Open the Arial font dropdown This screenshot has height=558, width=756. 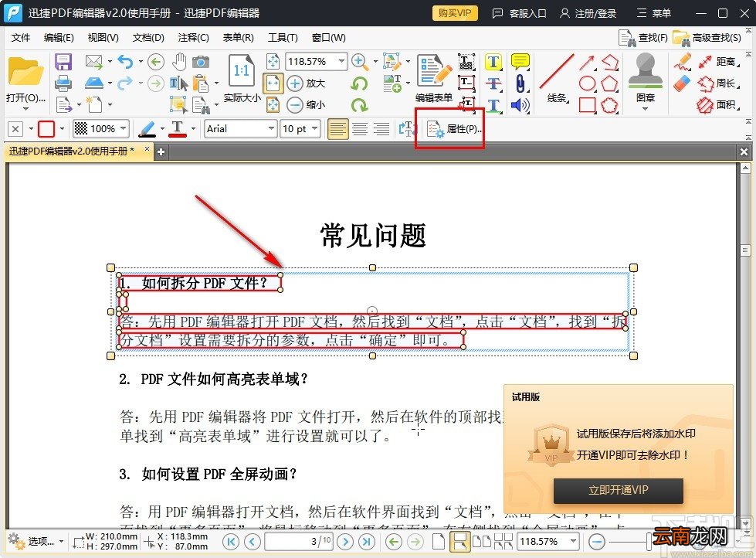point(271,129)
